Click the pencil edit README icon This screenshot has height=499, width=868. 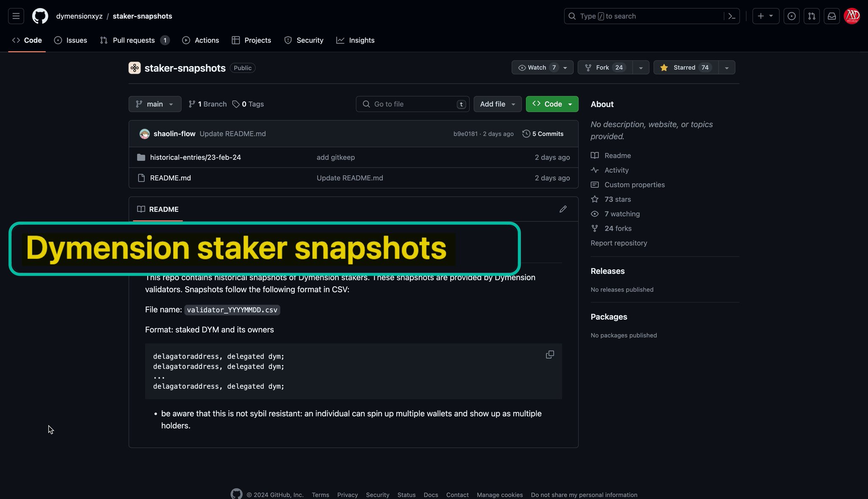point(563,209)
